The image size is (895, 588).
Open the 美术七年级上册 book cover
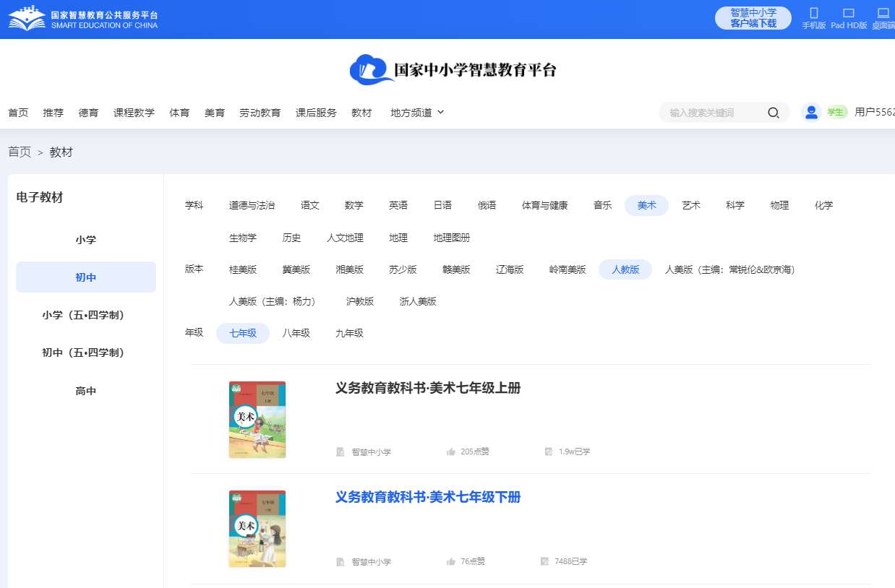click(x=257, y=420)
